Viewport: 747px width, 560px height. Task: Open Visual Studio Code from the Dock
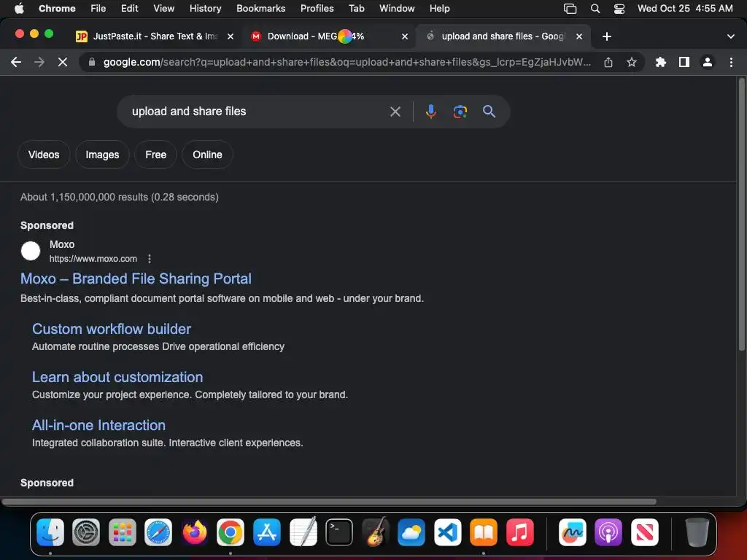448,532
